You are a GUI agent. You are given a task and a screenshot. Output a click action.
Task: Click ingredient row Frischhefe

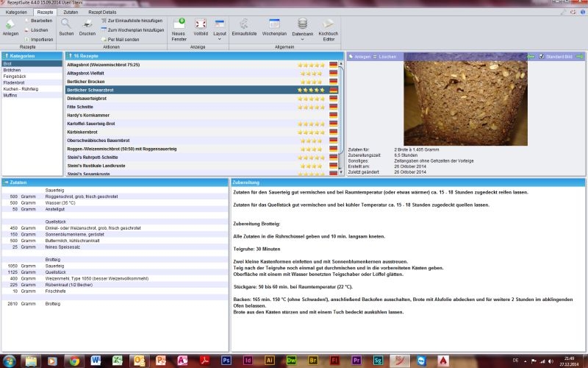115,291
